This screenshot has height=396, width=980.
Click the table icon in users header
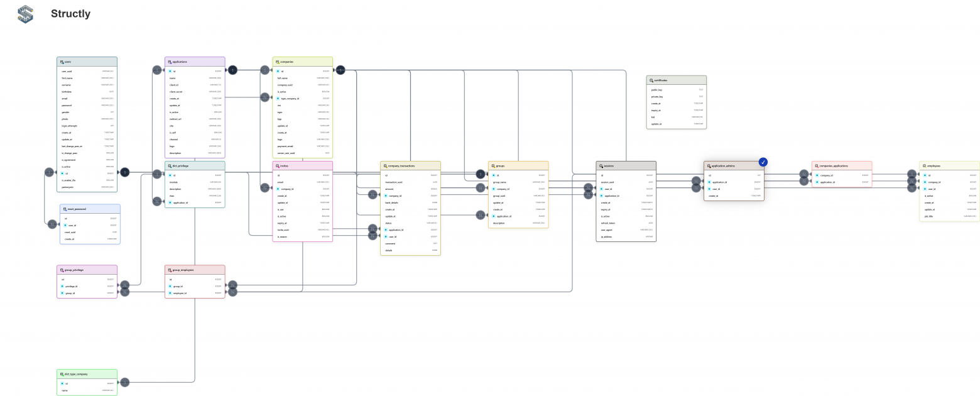pyautogui.click(x=62, y=62)
